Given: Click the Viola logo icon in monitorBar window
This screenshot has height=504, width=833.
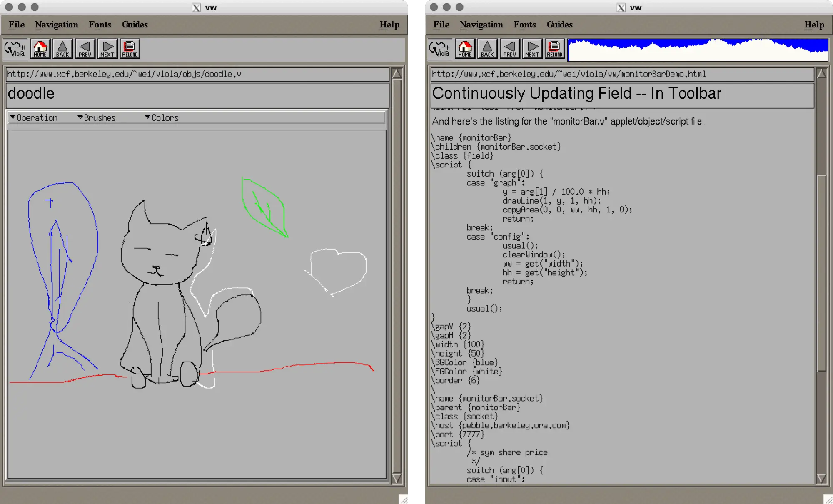Looking at the screenshot, I should 440,49.
